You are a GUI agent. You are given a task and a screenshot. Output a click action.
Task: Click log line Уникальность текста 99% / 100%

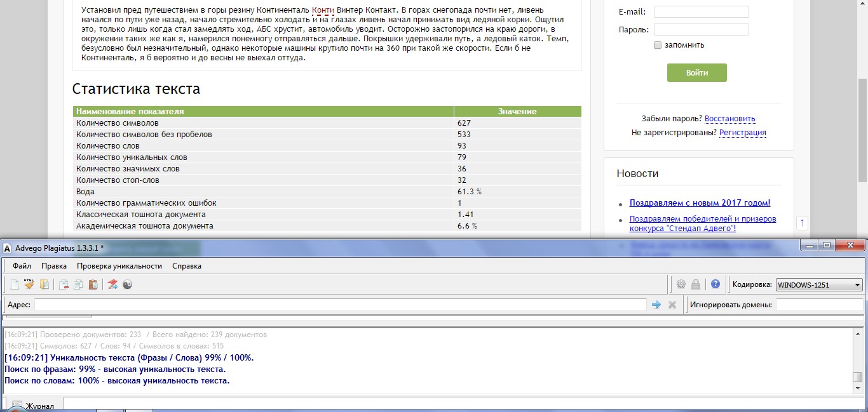(x=129, y=357)
